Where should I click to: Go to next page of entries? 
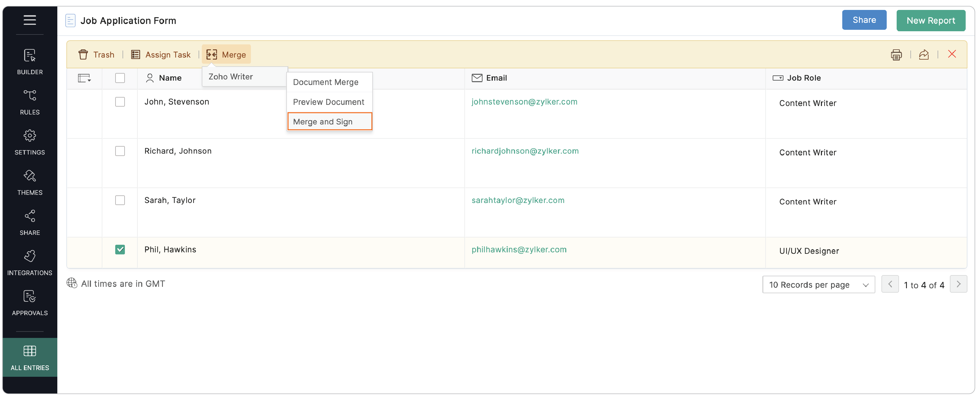pos(959,284)
